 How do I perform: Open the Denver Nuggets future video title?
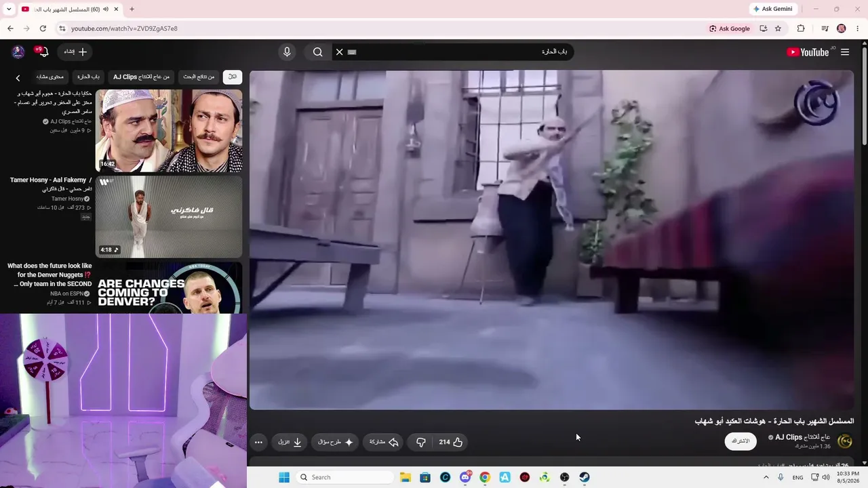point(50,275)
